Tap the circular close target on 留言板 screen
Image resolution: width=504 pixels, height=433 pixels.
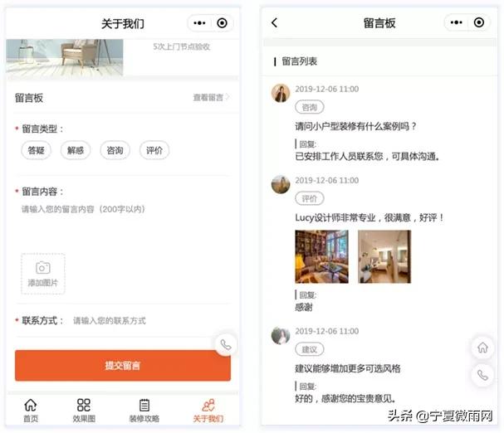pos(479,22)
